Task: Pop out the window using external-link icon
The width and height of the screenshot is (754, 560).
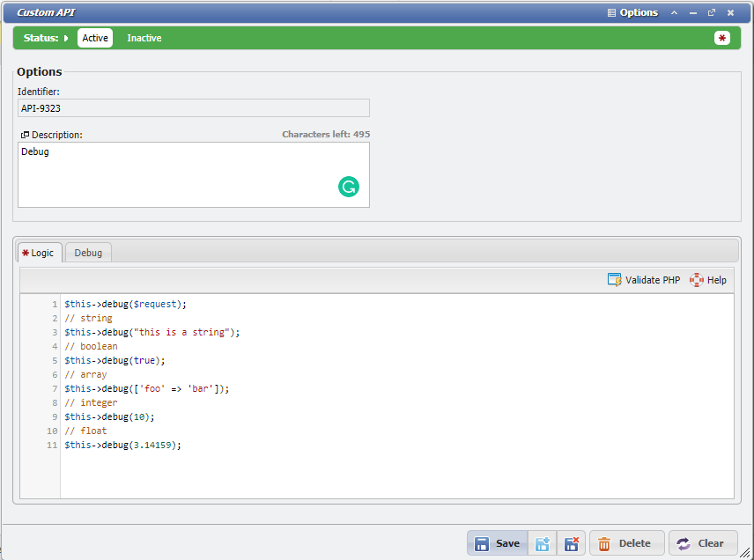Action: [712, 13]
